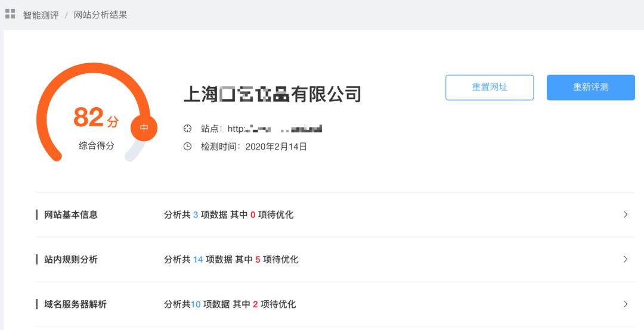
Task: Expand 网站基本信息 using its right chevron
Action: [626, 214]
